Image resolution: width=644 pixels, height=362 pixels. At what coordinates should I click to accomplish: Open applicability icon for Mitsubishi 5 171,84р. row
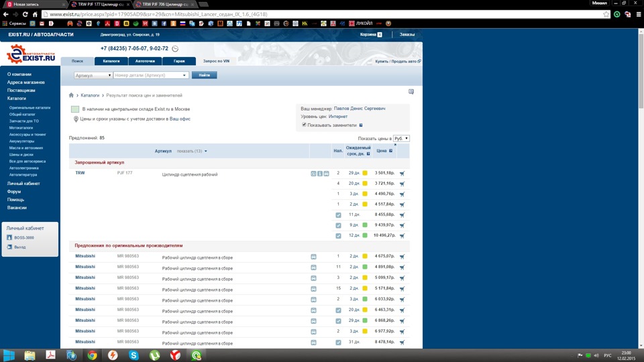(313, 289)
